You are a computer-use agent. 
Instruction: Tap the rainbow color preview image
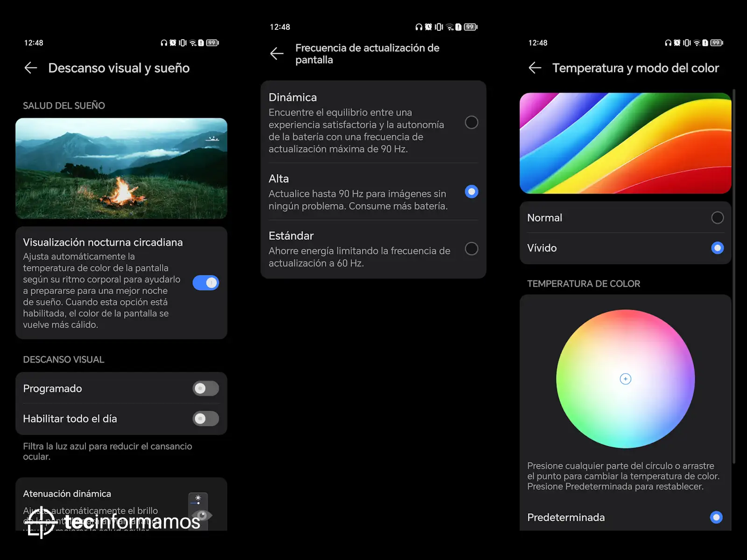click(x=625, y=143)
